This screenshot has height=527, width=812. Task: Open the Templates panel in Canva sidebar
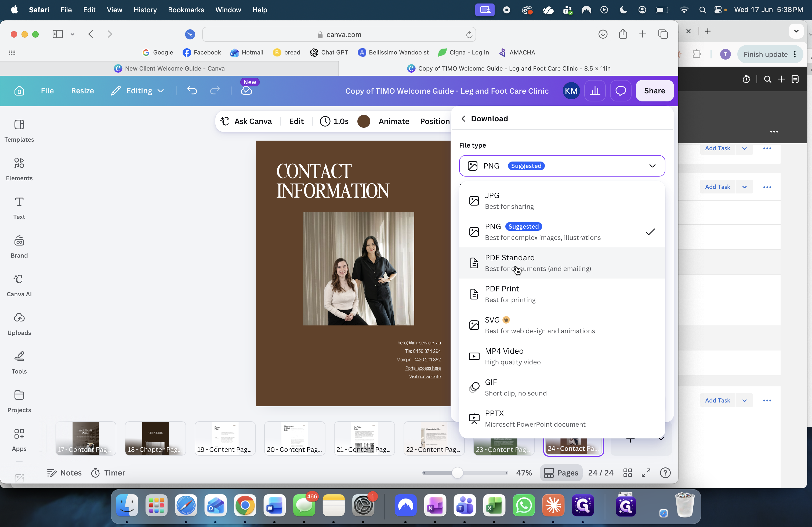19,131
